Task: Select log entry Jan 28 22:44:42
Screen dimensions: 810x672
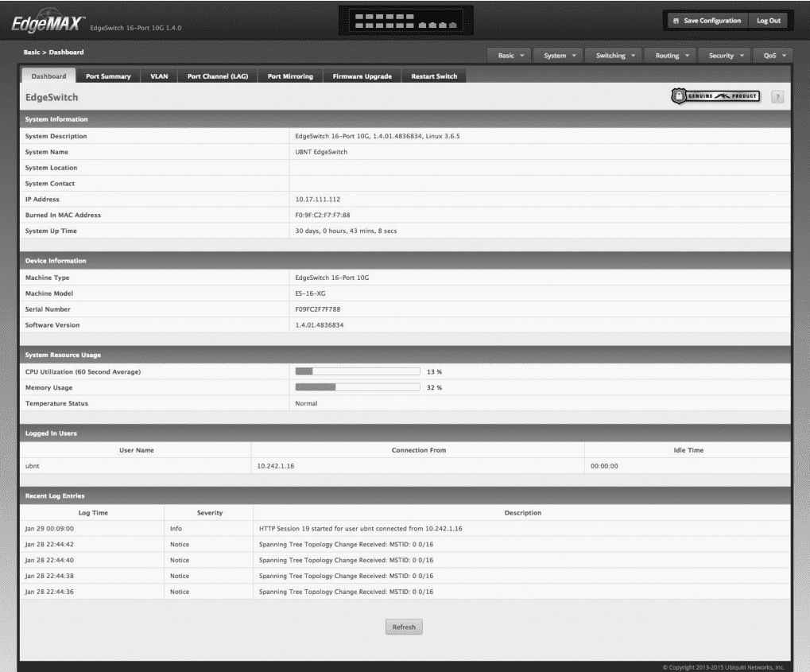Action: [x=405, y=544]
